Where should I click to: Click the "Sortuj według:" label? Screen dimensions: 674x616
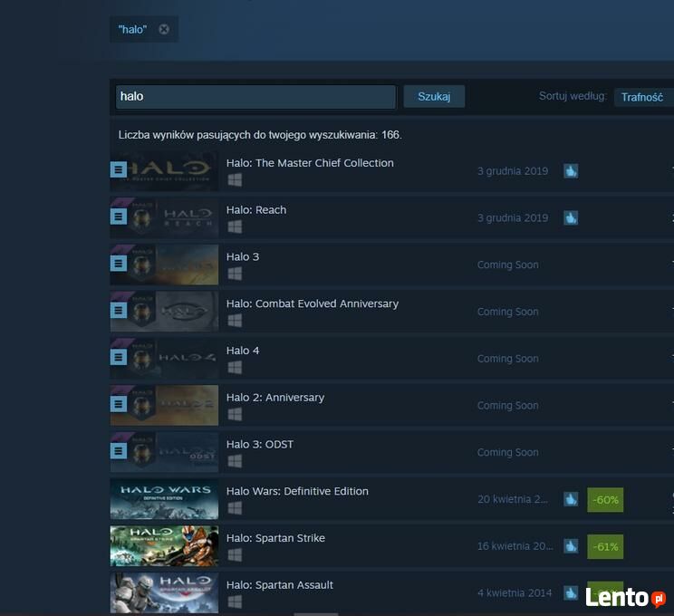pos(573,96)
